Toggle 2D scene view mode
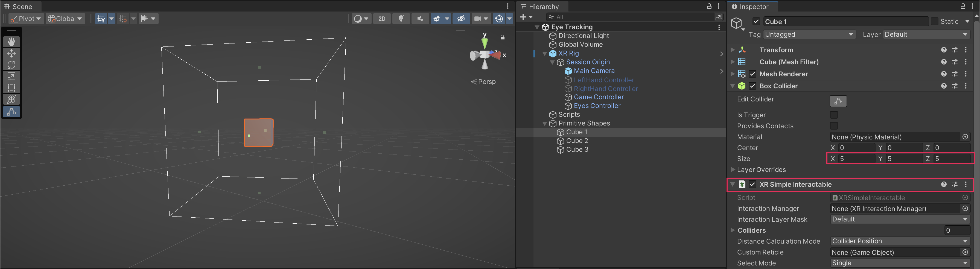This screenshot has width=980, height=269. coord(381,19)
